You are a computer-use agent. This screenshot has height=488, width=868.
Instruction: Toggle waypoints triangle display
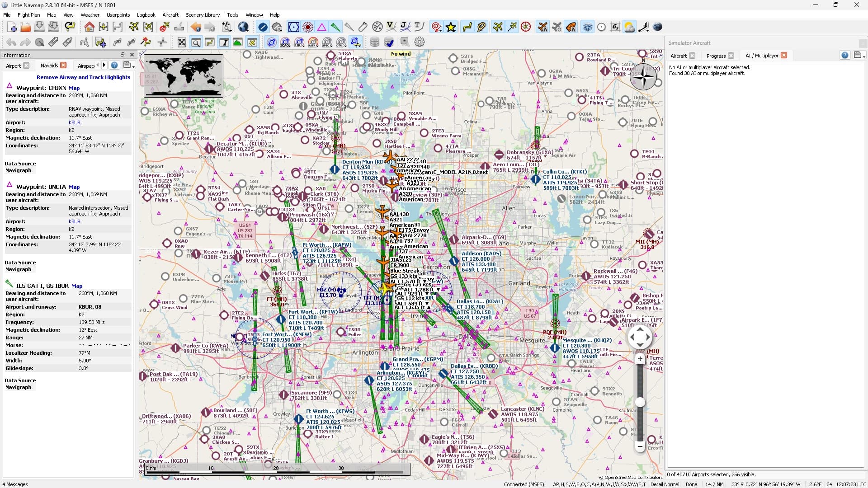click(x=321, y=27)
